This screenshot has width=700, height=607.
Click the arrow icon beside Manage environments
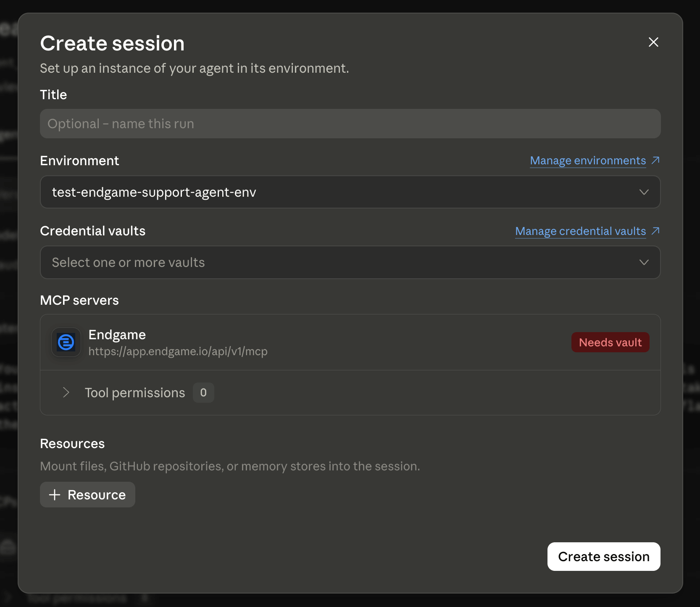655,160
